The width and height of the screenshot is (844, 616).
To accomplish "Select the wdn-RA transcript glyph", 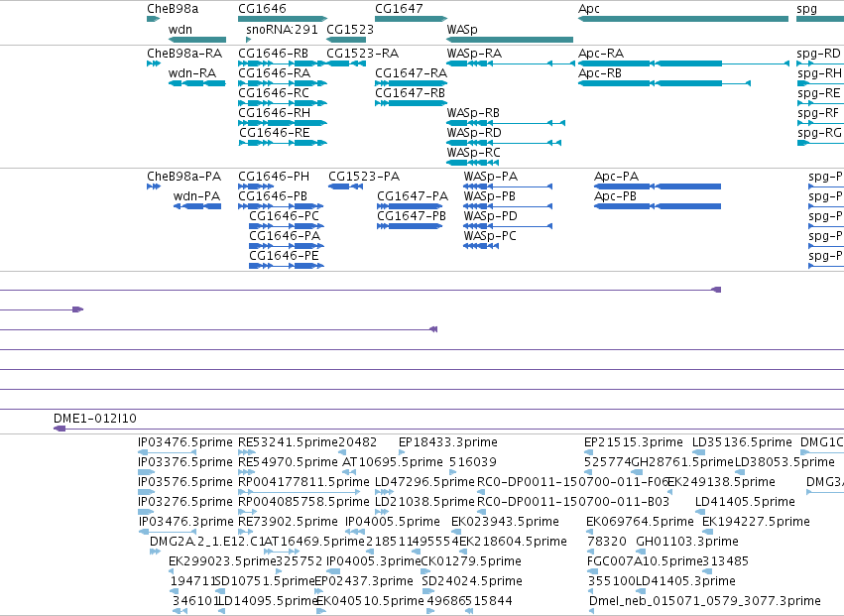I will 197,83.
